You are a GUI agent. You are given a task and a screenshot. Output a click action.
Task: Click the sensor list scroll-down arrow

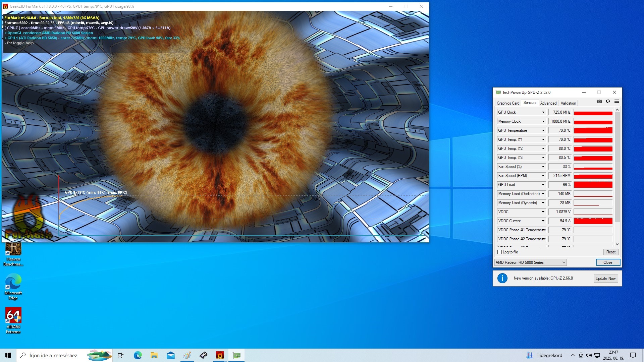click(x=617, y=244)
